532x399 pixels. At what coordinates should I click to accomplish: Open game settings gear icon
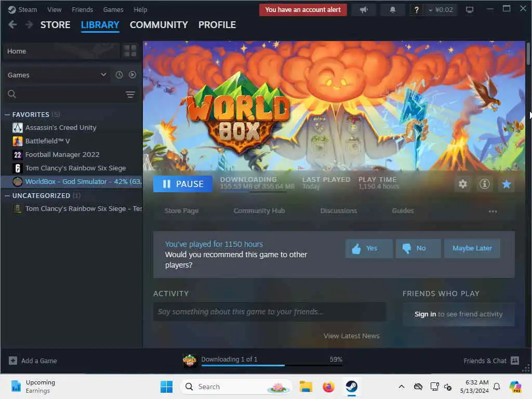463,184
